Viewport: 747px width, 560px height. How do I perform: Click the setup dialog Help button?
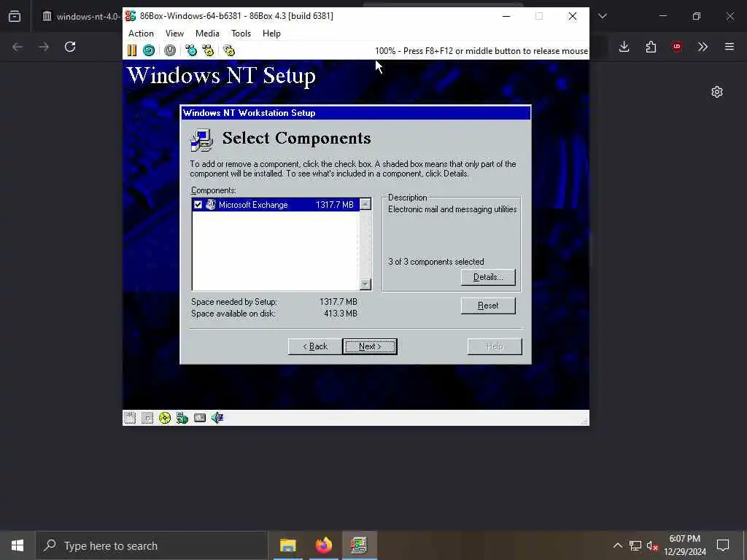pyautogui.click(x=495, y=346)
